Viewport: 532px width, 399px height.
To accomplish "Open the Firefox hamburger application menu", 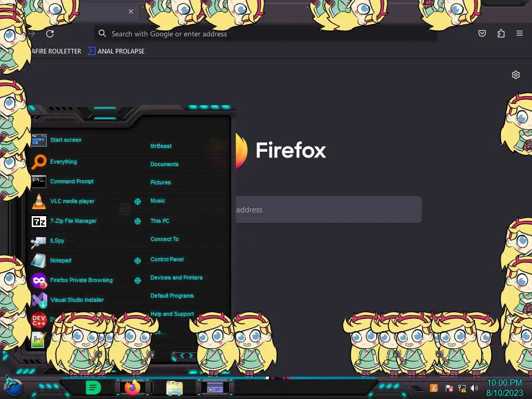I will pyautogui.click(x=519, y=33).
